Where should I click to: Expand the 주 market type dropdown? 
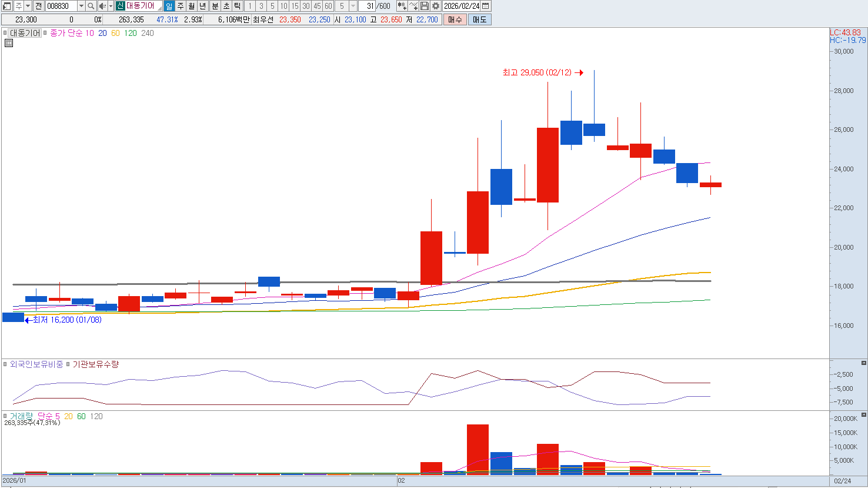coord(28,6)
